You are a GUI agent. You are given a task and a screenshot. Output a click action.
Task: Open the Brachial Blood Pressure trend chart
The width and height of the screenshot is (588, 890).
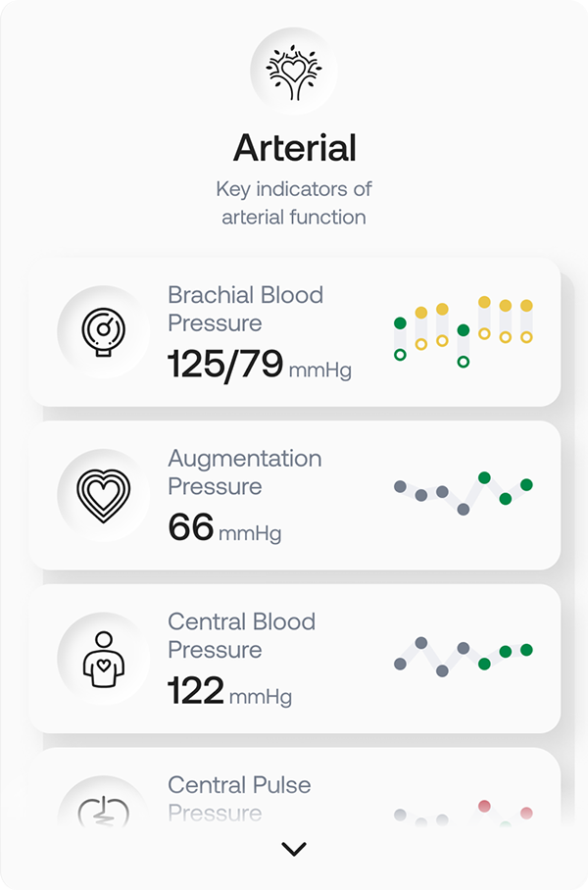pyautogui.click(x=463, y=331)
